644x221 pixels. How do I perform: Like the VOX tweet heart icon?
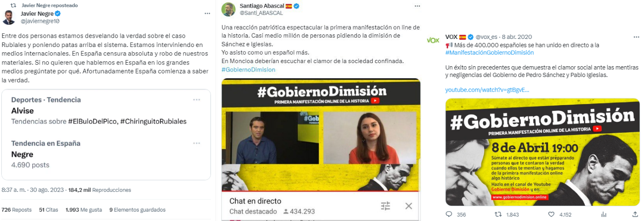click(551, 214)
